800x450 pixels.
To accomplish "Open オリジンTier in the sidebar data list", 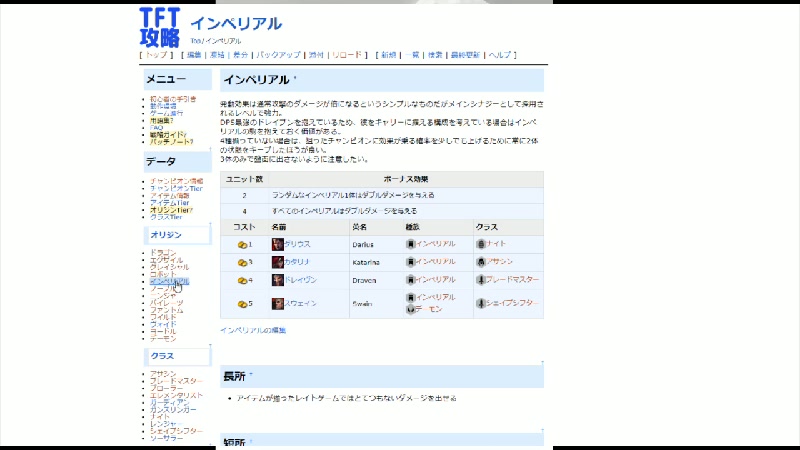I will click(x=171, y=210).
